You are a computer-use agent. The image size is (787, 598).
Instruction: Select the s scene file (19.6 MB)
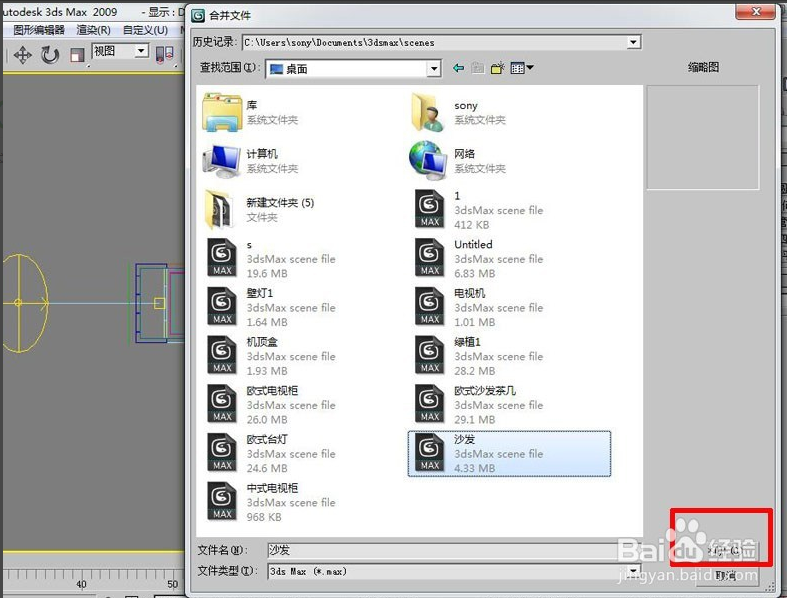(272, 258)
